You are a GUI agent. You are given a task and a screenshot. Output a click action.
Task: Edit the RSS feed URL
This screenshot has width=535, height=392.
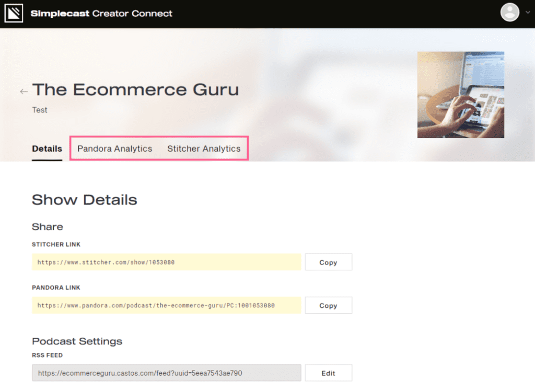328,373
